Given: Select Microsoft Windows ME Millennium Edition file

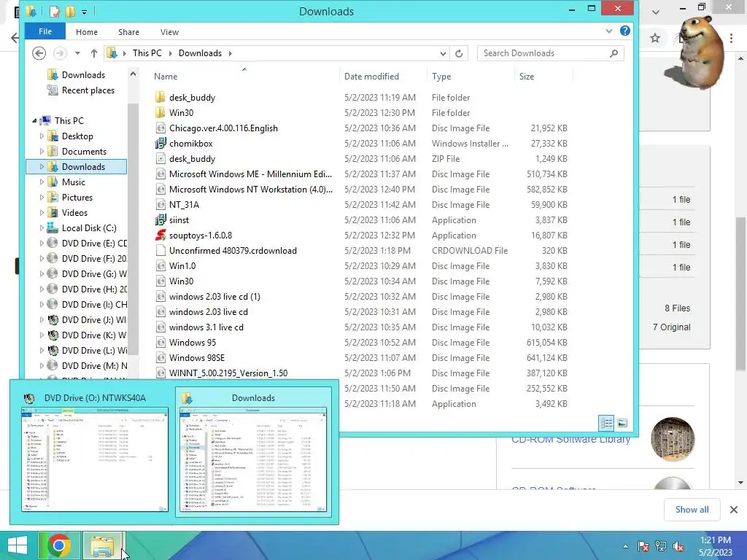Looking at the screenshot, I should [x=251, y=174].
